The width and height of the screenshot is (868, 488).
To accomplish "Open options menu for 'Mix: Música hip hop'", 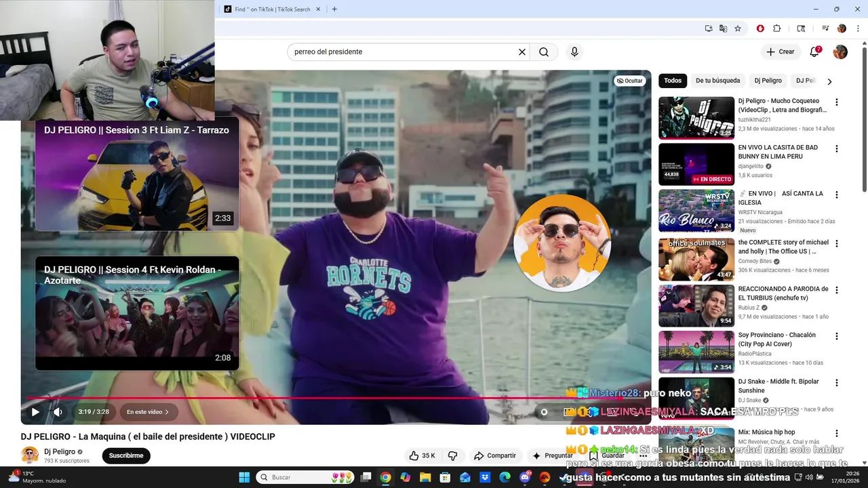I will click(836, 433).
